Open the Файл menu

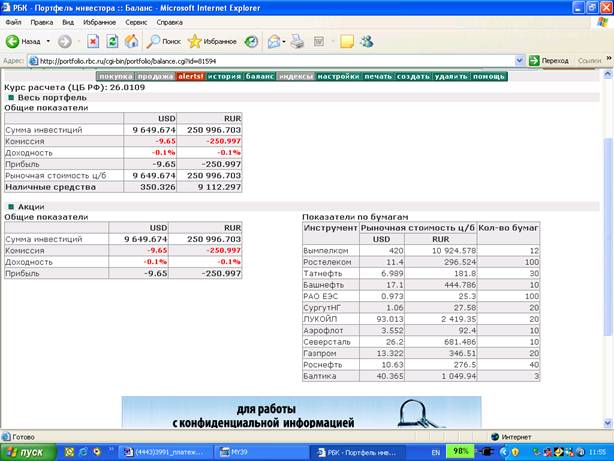[14, 21]
